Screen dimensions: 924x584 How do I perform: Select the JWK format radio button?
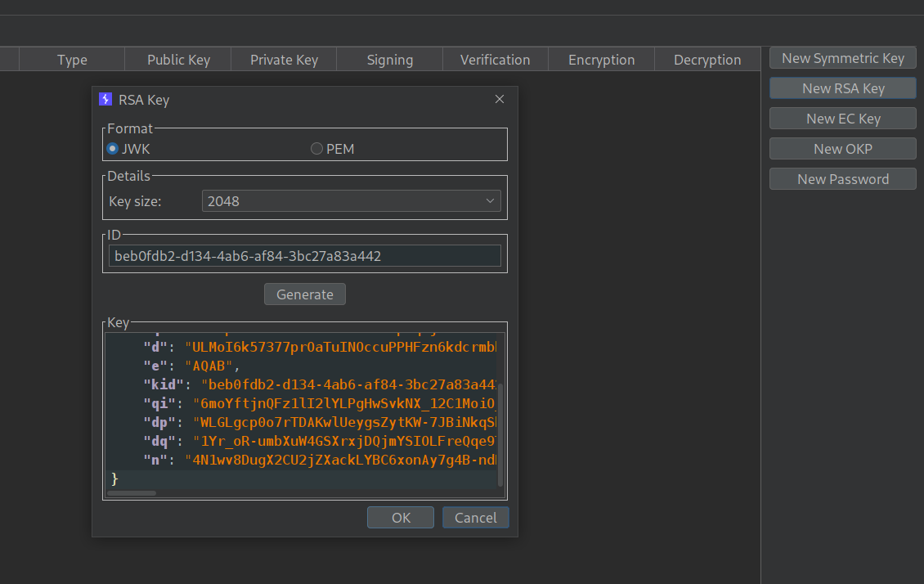(113, 149)
